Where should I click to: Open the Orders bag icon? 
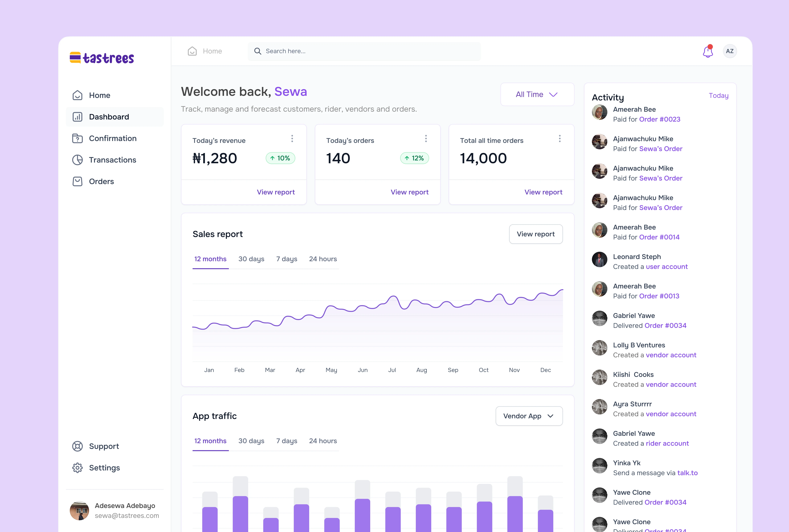77,182
